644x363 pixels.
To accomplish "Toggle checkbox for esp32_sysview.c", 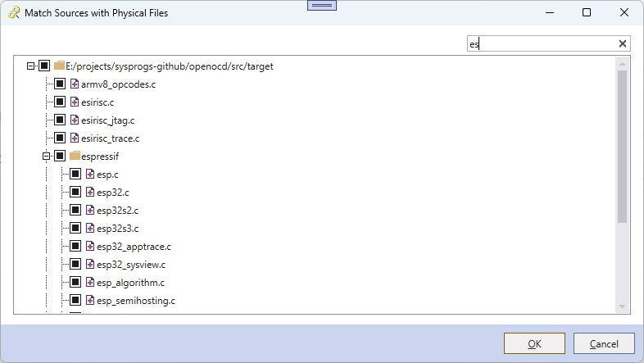I will coord(75,265).
